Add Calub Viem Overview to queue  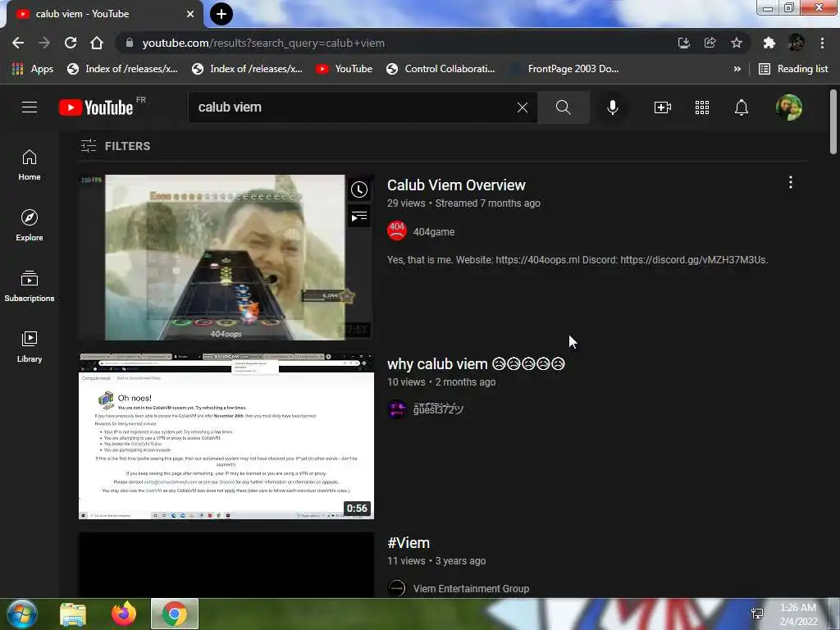[359, 217]
